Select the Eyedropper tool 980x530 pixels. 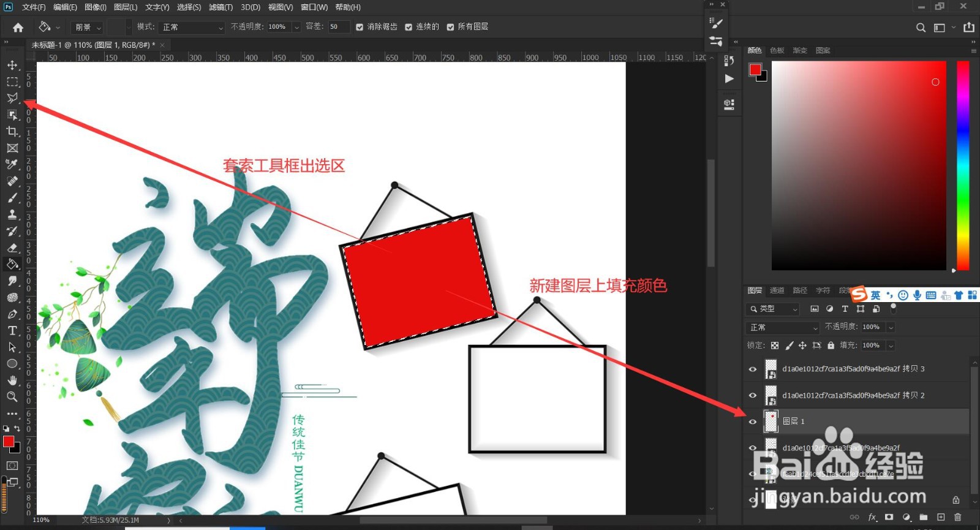tap(12, 164)
